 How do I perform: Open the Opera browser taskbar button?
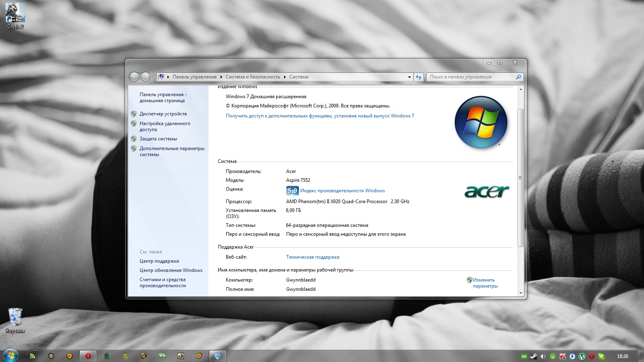(x=88, y=356)
